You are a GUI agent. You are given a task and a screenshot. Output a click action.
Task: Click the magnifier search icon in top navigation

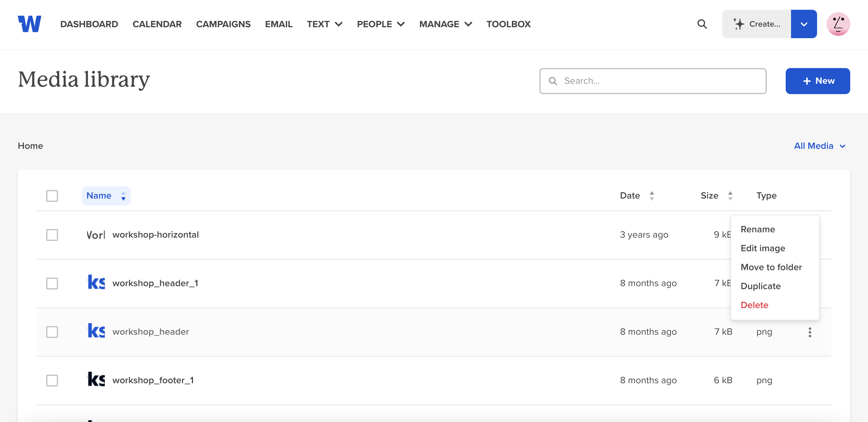pos(702,24)
